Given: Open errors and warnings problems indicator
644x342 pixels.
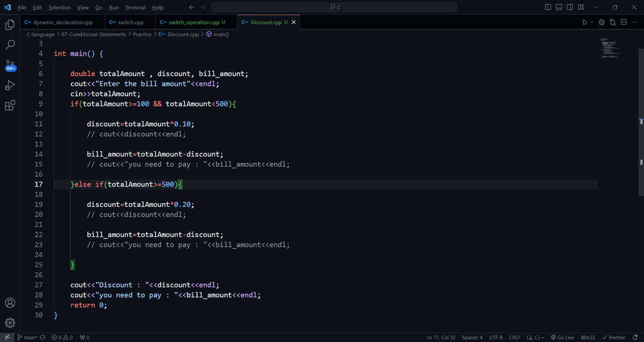Looking at the screenshot, I should click(x=62, y=337).
